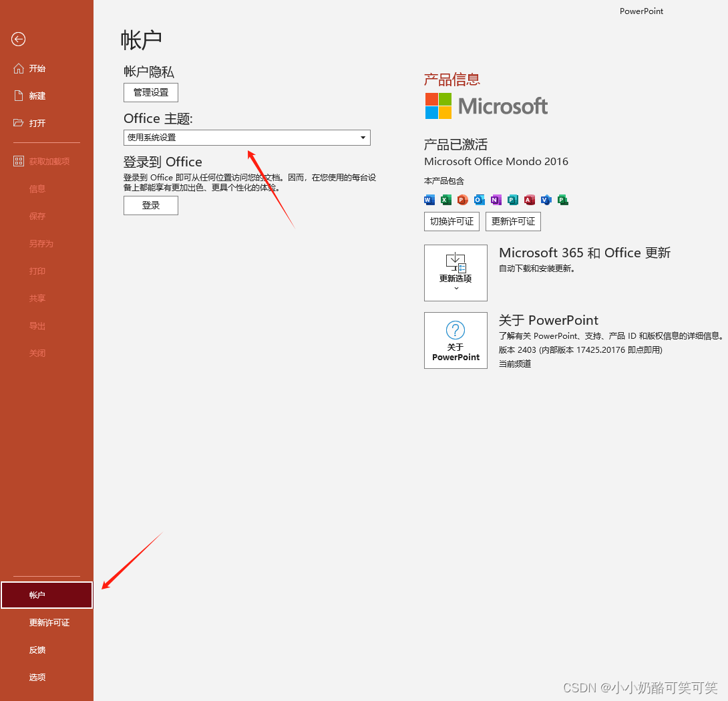The image size is (728, 701).
Task: Click the 切换许可证 button
Action: pyautogui.click(x=451, y=221)
